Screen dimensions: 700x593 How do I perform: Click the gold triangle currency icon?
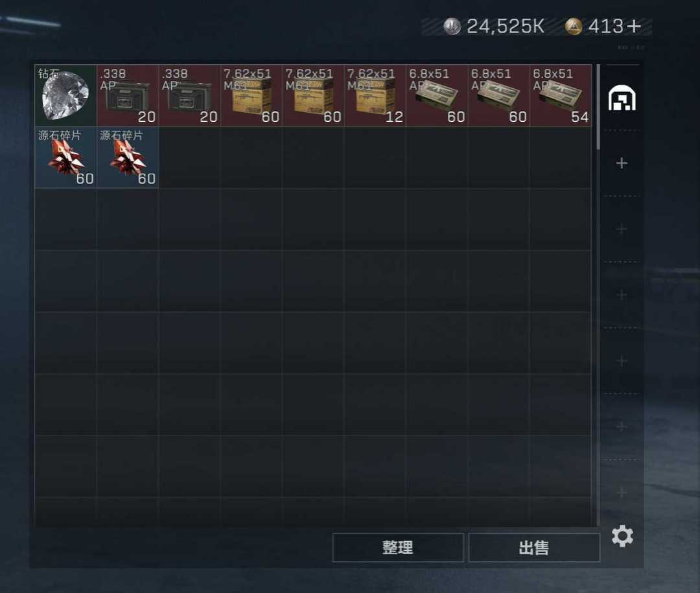tap(574, 27)
